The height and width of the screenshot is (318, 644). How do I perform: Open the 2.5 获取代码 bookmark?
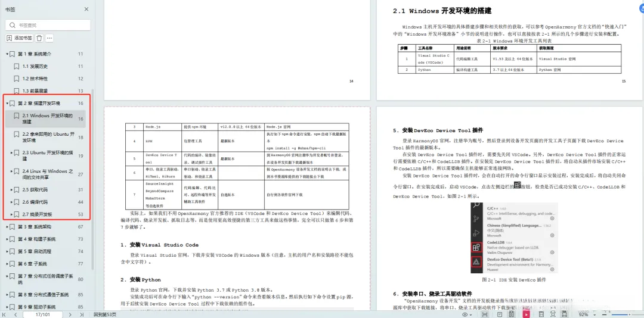(x=35, y=189)
